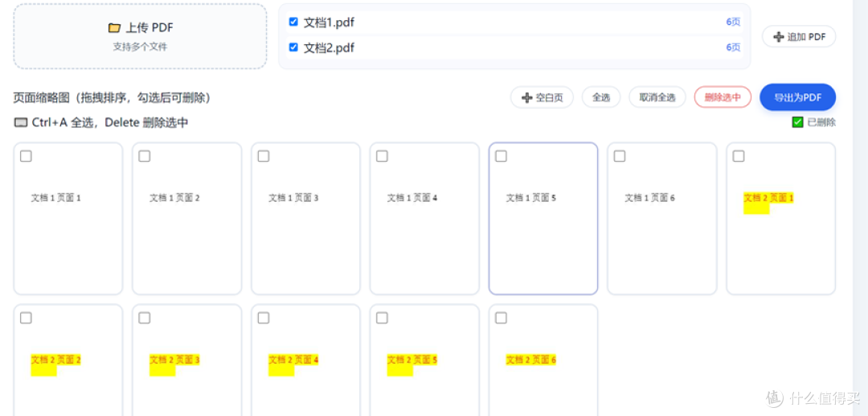The height and width of the screenshot is (416, 868).
Task: Select the 文档 2 页面 6 page thumbnail
Action: (x=543, y=360)
